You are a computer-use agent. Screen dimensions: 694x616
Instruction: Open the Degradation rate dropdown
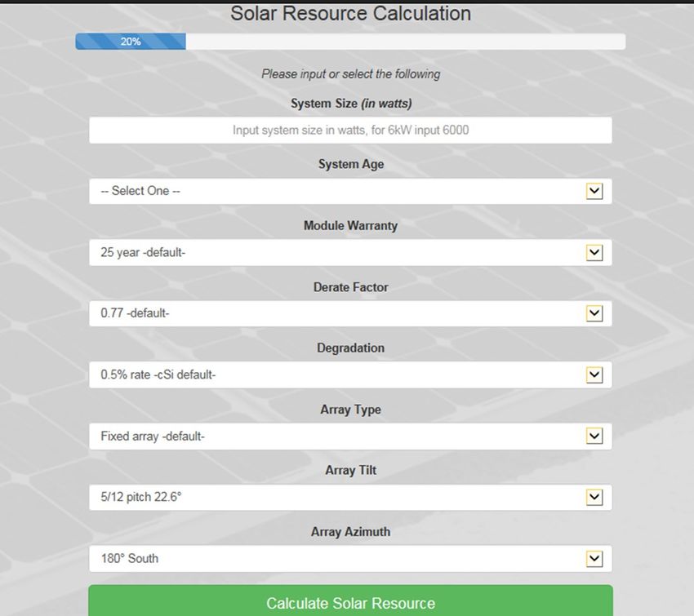coord(350,375)
